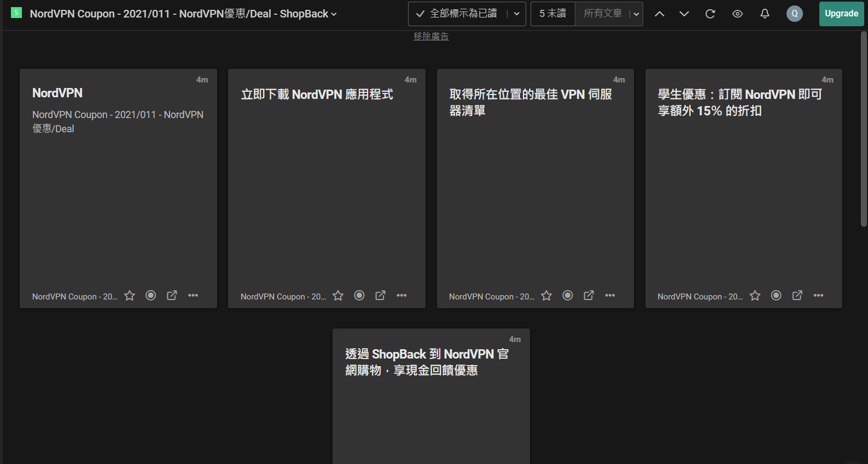Viewport: 868px width, 464px height.
Task: Click the 移除廣告 link
Action: click(431, 36)
